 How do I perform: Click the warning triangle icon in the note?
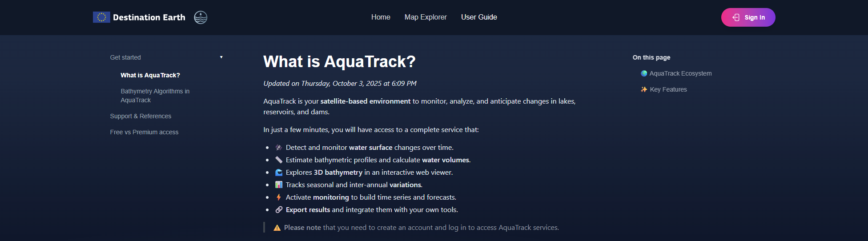point(277,228)
